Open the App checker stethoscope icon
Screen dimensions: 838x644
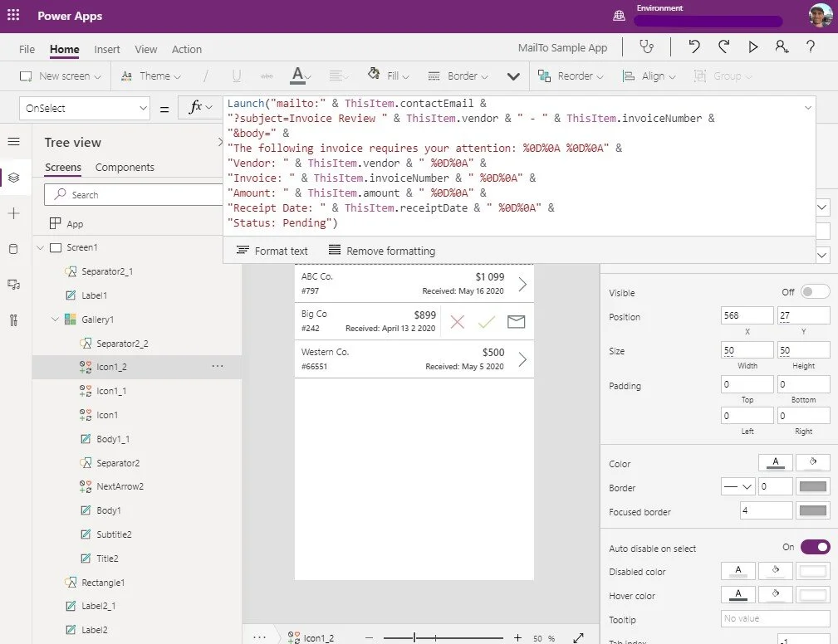pos(648,47)
